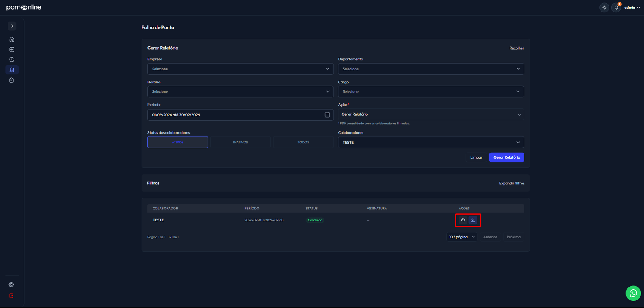Click the COLABORADOR column header
Viewport: 644px width, 308px height.
[165, 208]
